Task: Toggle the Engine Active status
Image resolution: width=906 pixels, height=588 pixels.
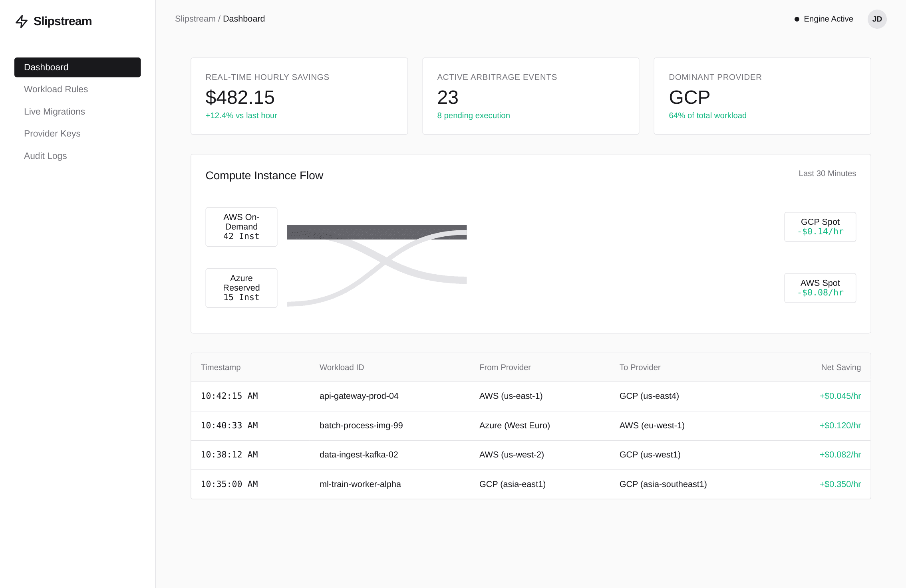Action: 823,19
